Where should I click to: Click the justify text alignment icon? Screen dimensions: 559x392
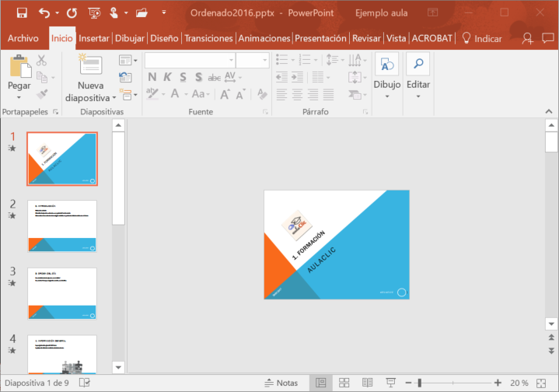click(x=328, y=94)
